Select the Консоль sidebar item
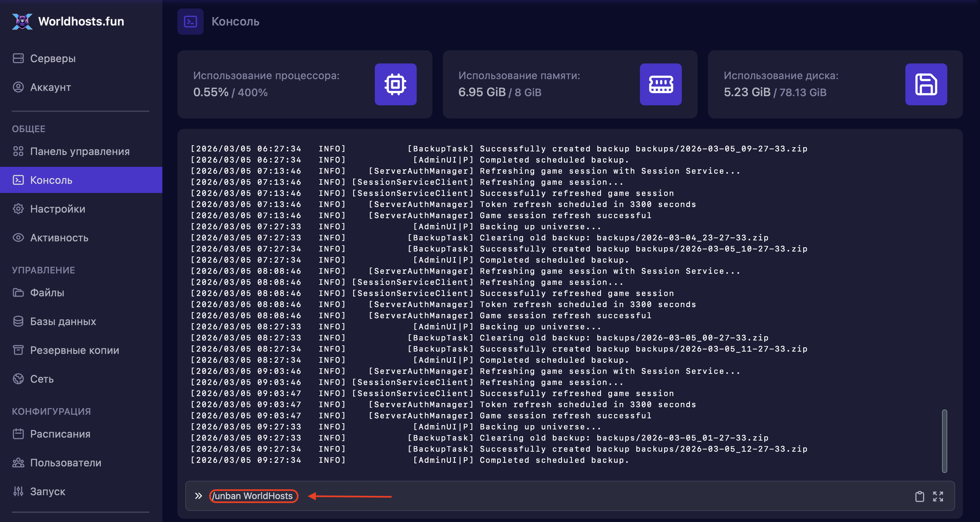 (51, 180)
